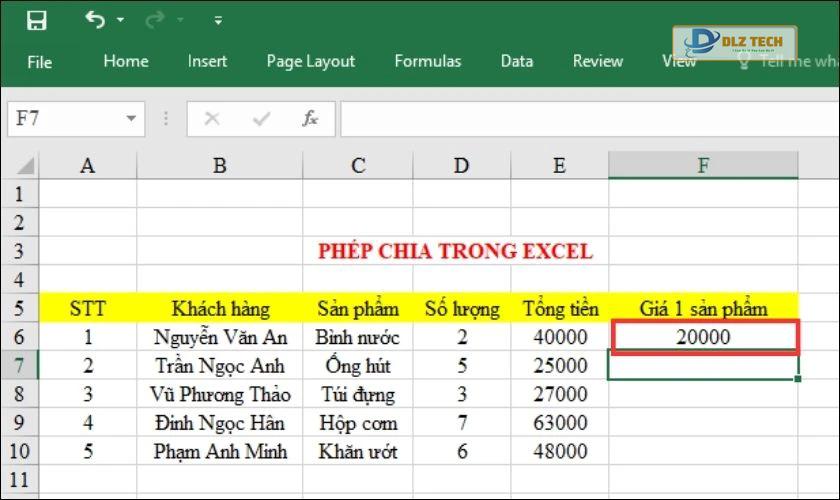Click the Túi đựng product cell
This screenshot has height=500, width=840.
coord(358,394)
